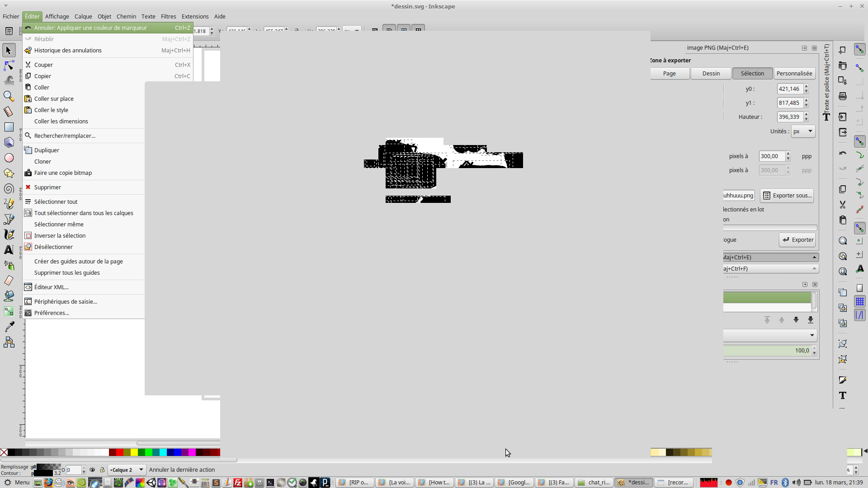Screen dimensions: 868x488
Task: Click the Cut scissors icon
Action: coord(842,205)
